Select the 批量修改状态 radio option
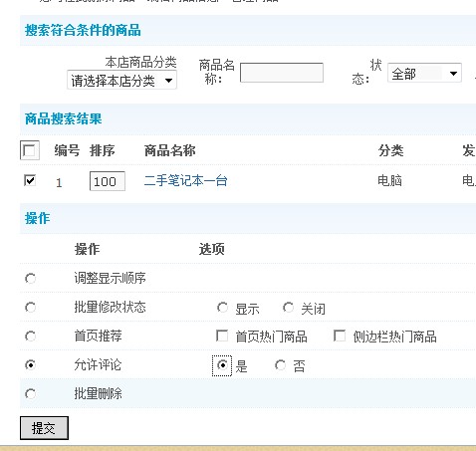The width and height of the screenshot is (476, 451). pyautogui.click(x=31, y=308)
